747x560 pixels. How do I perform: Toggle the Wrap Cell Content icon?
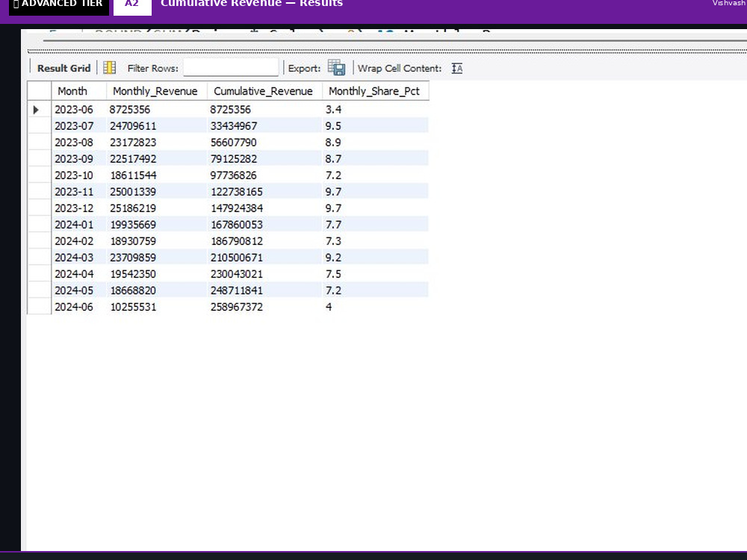[x=457, y=68]
